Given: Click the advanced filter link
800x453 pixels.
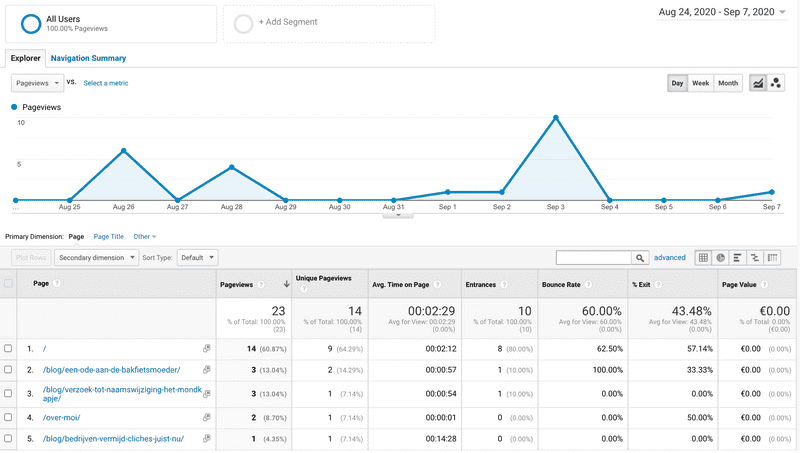Looking at the screenshot, I should tap(670, 258).
